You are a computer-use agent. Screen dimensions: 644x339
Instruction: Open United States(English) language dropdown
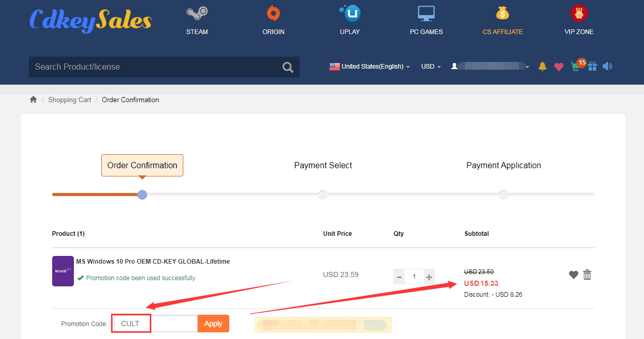tap(370, 67)
